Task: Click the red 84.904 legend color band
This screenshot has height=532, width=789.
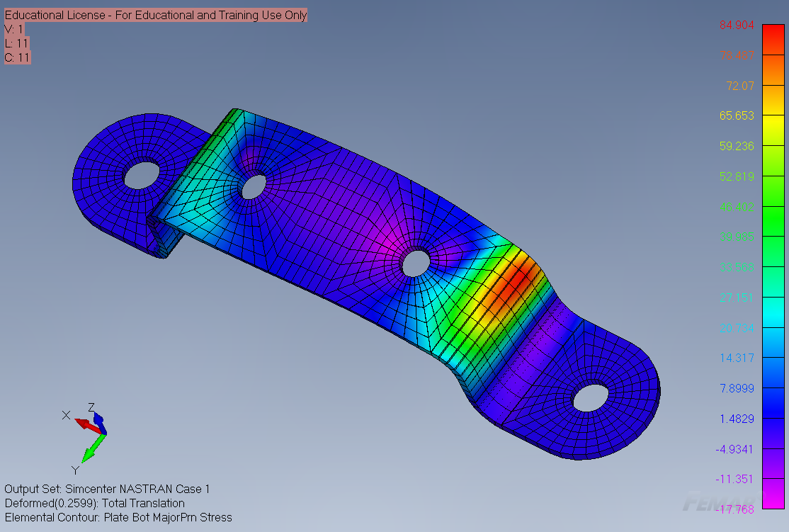Action: point(773,39)
